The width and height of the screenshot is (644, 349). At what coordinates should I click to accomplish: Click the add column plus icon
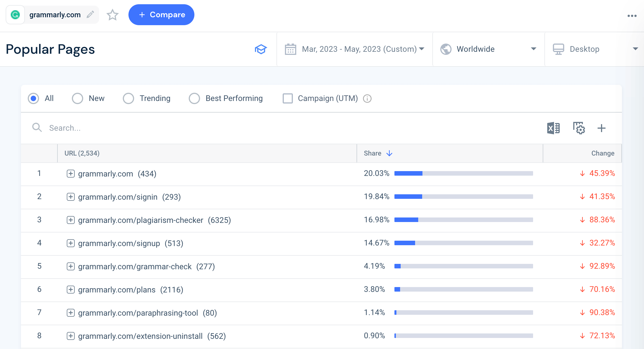click(x=602, y=128)
